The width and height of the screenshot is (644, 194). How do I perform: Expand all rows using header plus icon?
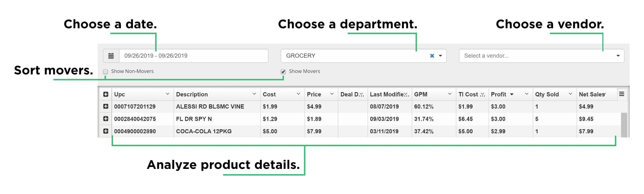[106, 94]
